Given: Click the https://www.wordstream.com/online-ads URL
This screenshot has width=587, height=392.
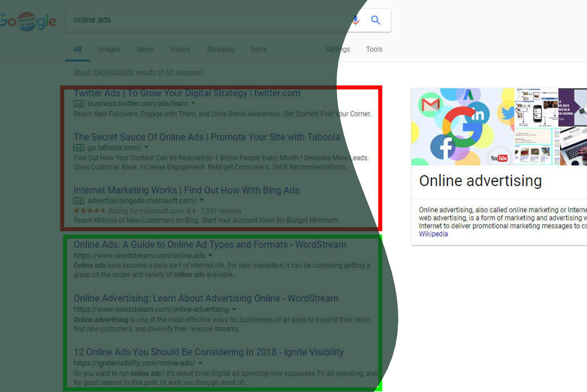Looking at the screenshot, I should [x=139, y=256].
